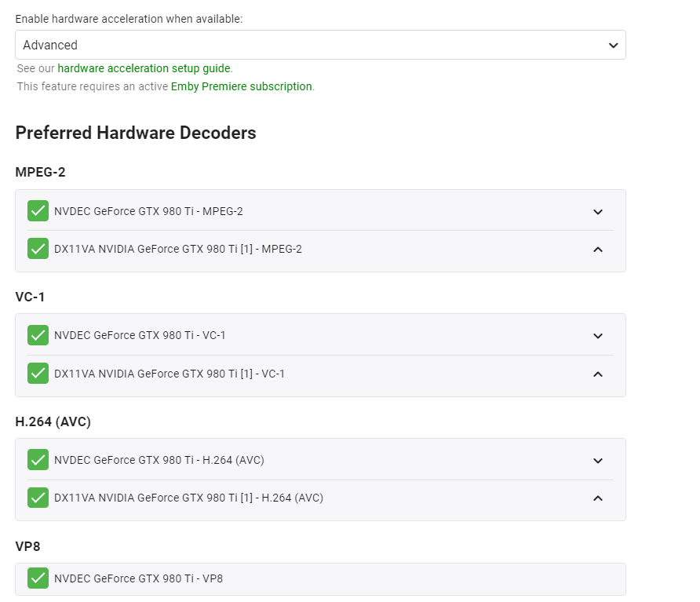
Task: Move DX11VA MPEG-2 decoder up with arrow
Action: (598, 249)
